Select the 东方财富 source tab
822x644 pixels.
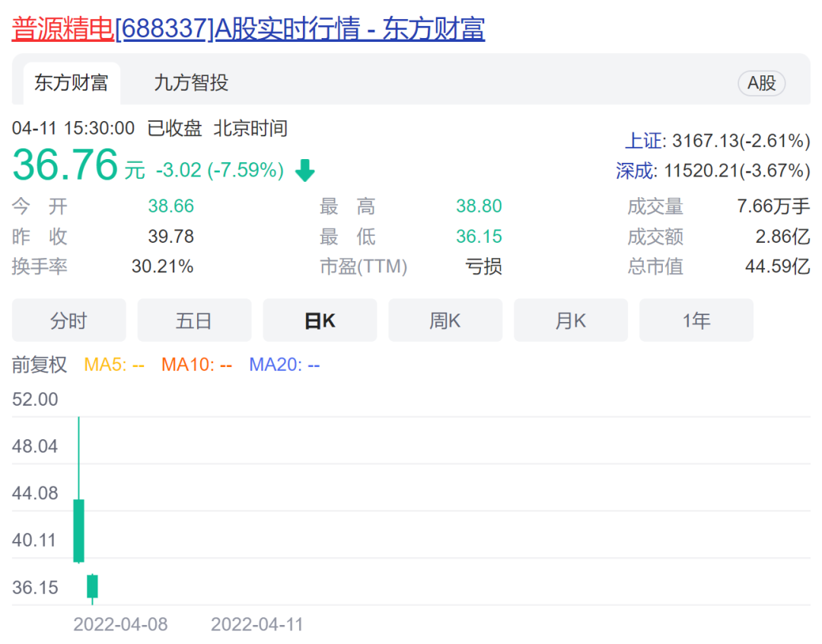pyautogui.click(x=72, y=83)
